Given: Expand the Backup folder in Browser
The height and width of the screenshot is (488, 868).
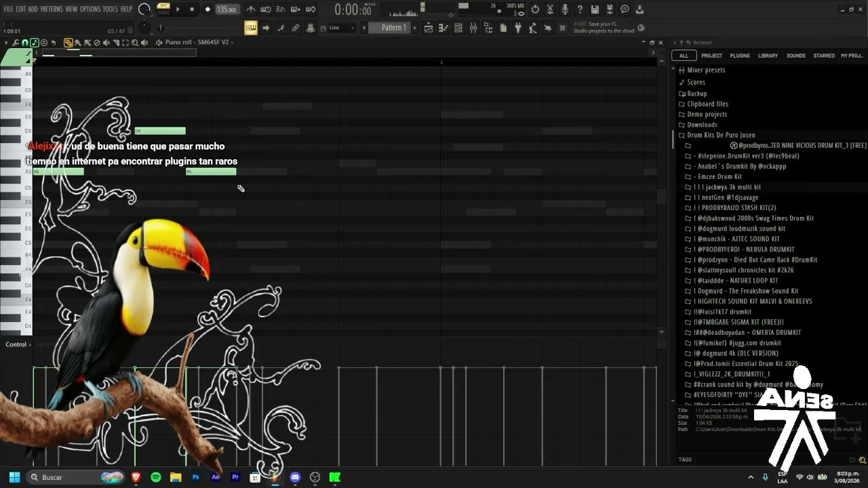Looking at the screenshot, I should point(696,94).
